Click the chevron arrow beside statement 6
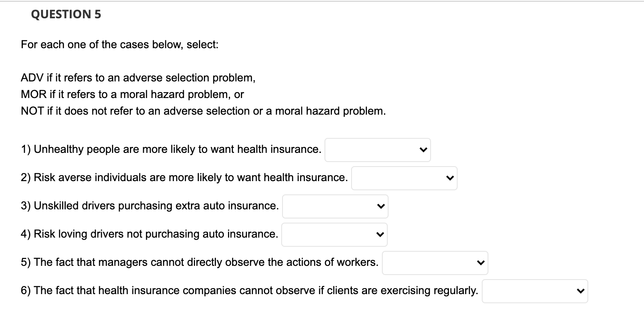This screenshot has height=329, width=644. (580, 291)
